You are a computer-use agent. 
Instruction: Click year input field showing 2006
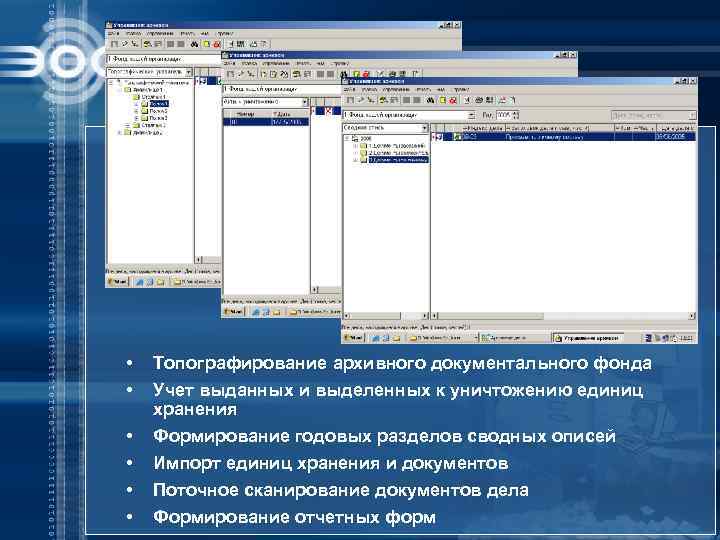[x=505, y=115]
